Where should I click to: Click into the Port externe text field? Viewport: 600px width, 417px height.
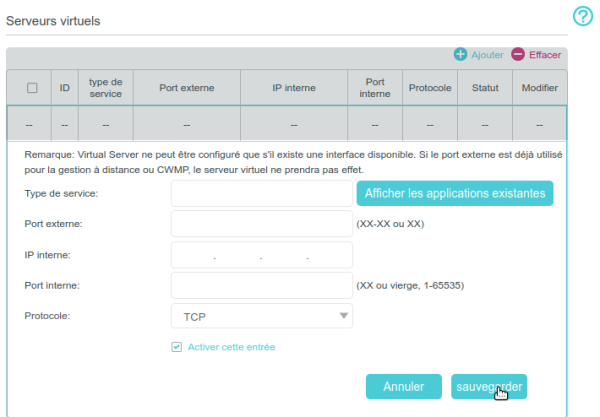262,224
